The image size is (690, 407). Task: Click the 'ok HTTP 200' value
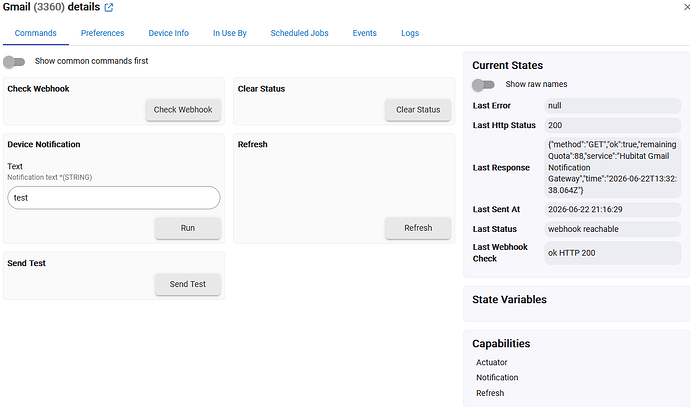pos(613,253)
